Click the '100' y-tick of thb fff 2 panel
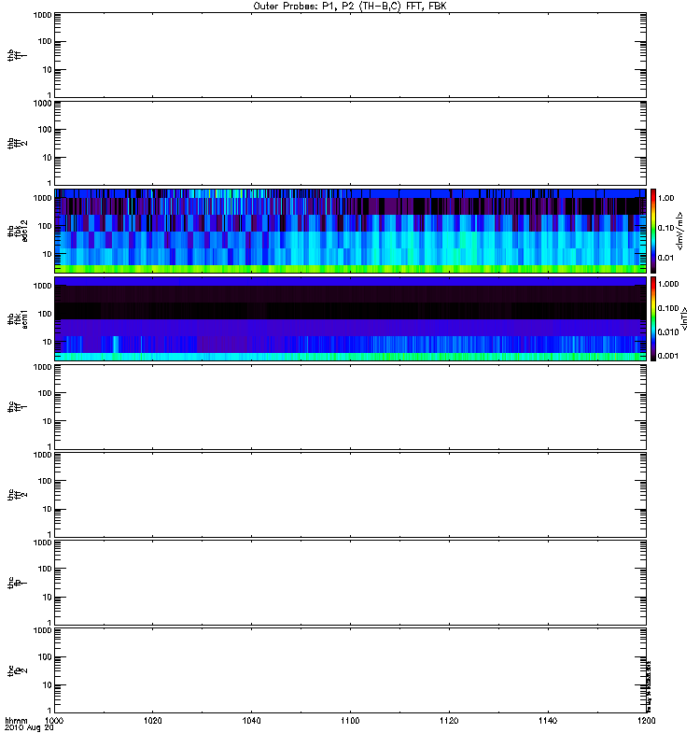Image resolution: width=700 pixels, height=747 pixels. [x=45, y=130]
